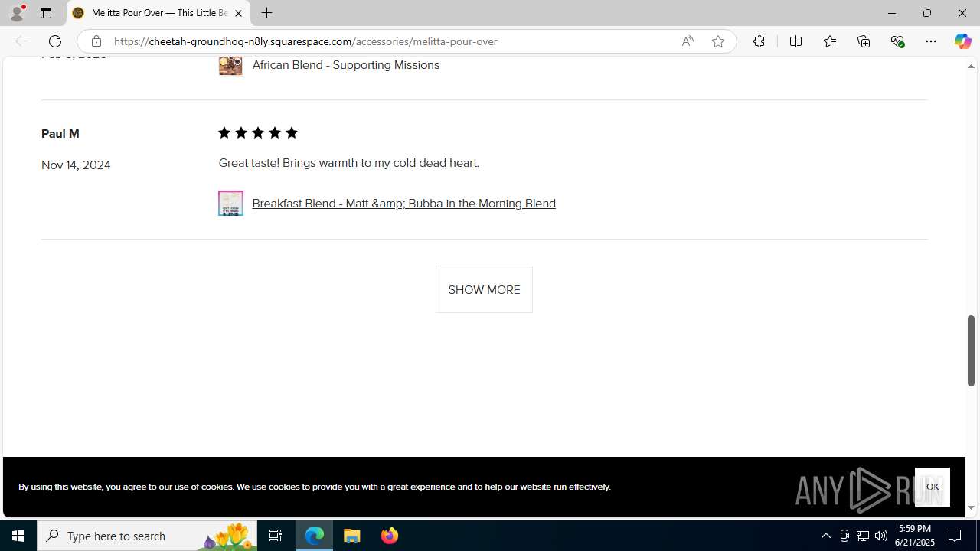Open Breakfast Blend - Matt & Bubba link
This screenshot has height=551, width=980.
(x=403, y=204)
